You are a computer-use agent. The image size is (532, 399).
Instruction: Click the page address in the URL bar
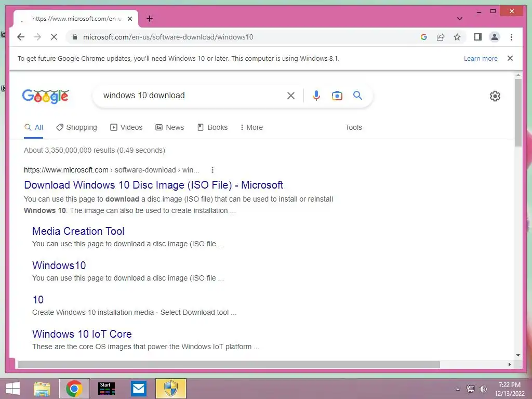click(168, 37)
